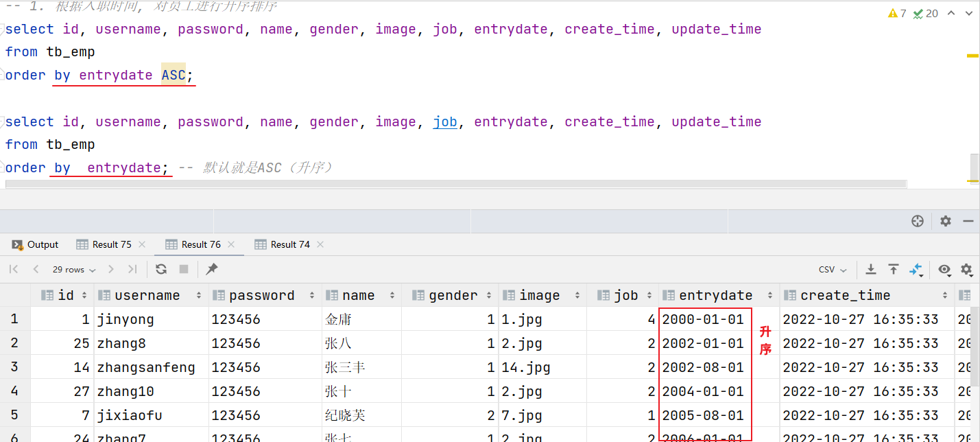Sort by the password column header

265,295
